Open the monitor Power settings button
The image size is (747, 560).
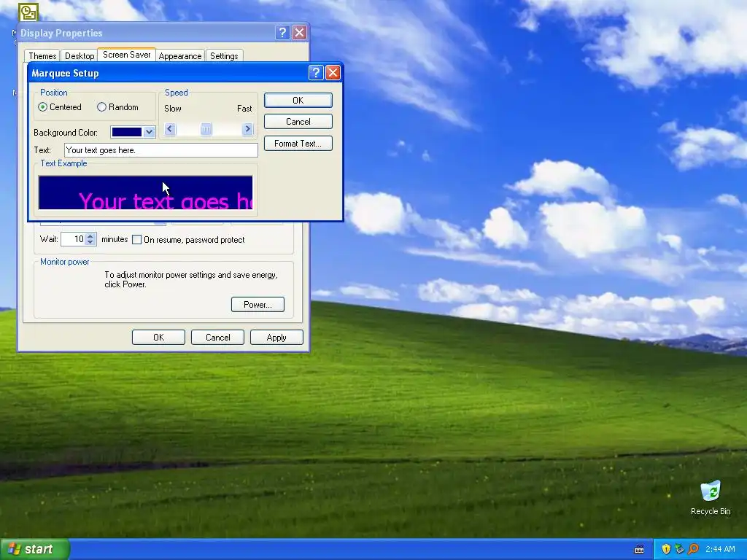click(258, 304)
